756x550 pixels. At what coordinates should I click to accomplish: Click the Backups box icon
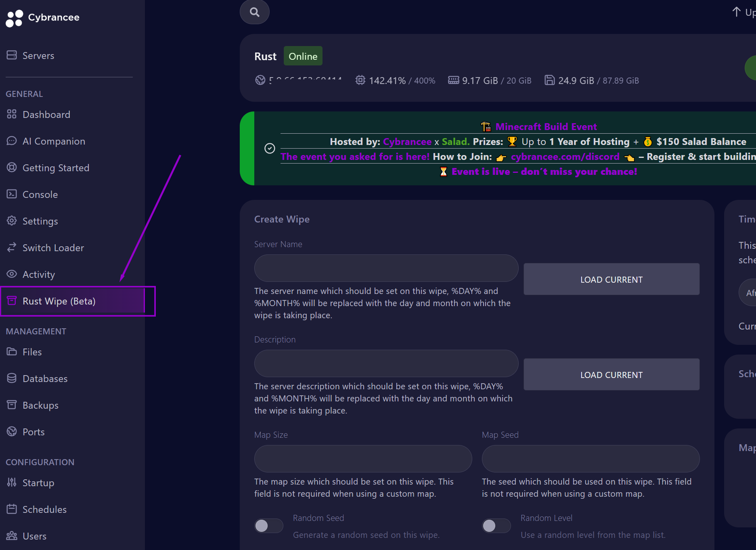coord(12,405)
